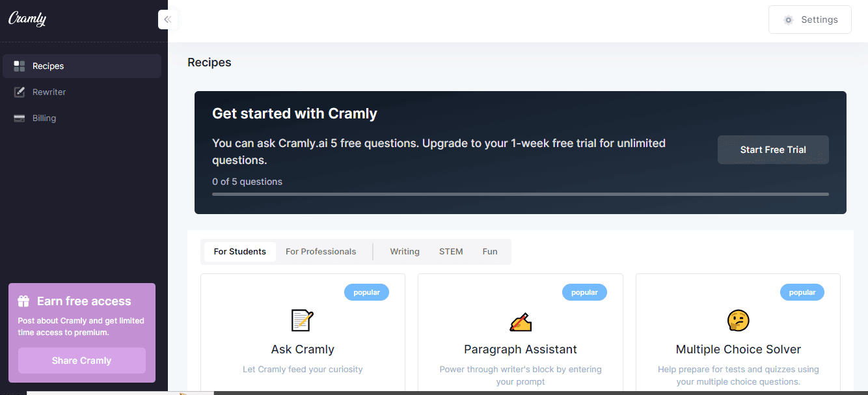The image size is (868, 395).
Task: Open the Multiple Choice Solver recipe card
Action: coord(738,349)
